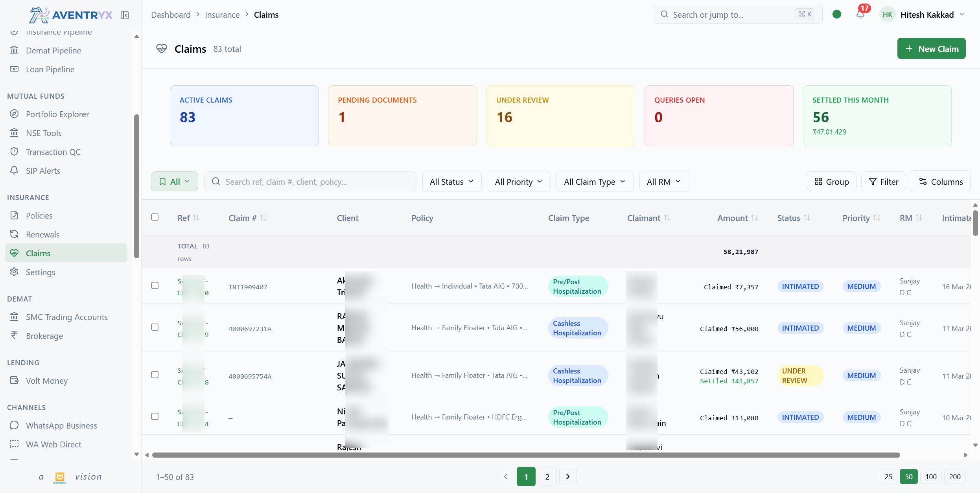Click the notifications bell with 17 badge

click(x=860, y=14)
